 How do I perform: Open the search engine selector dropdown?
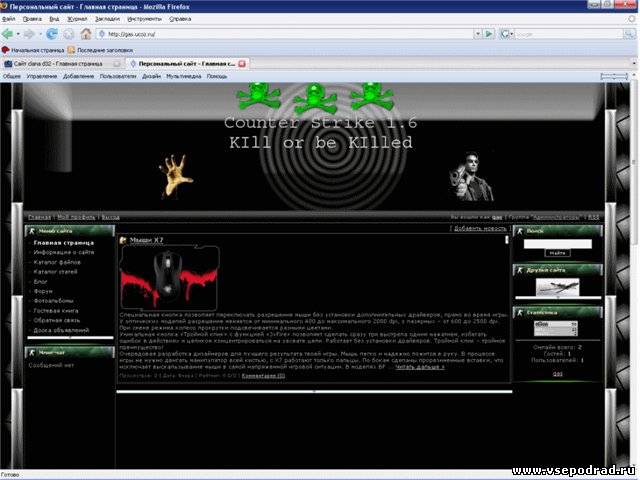[x=511, y=34]
